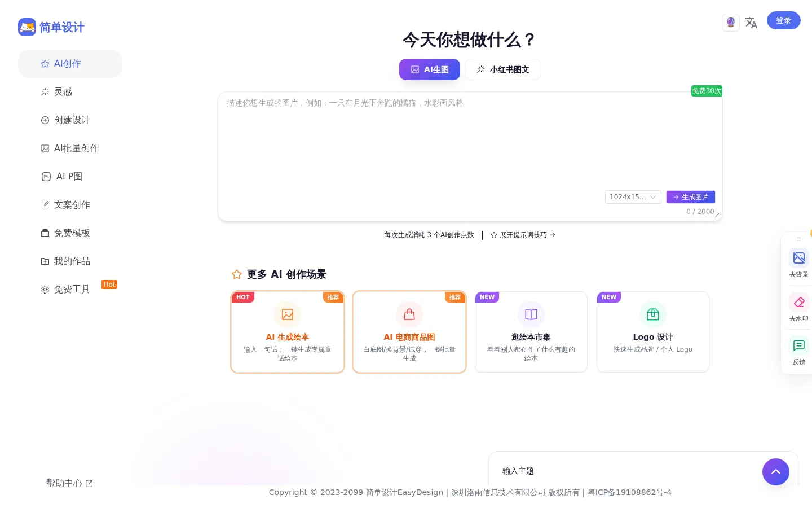812x508 pixels.
Task: Click the language translate icon
Action: pos(751,23)
